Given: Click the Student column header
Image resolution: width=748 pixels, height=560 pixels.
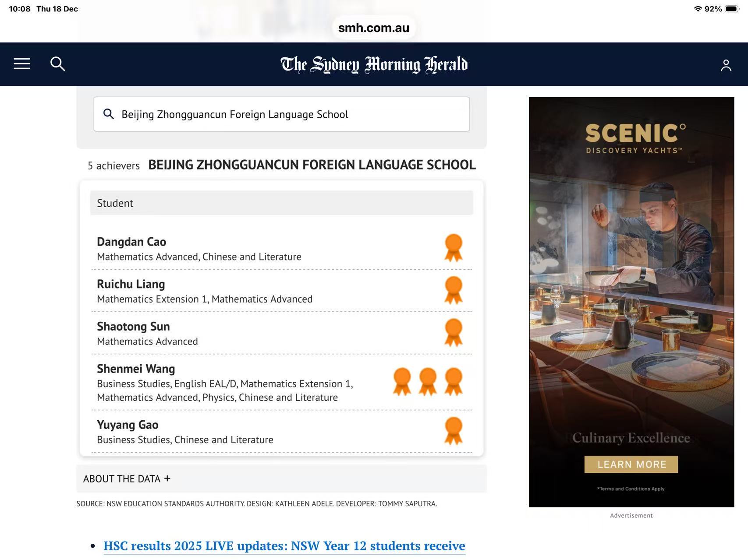Looking at the screenshot, I should [x=115, y=203].
